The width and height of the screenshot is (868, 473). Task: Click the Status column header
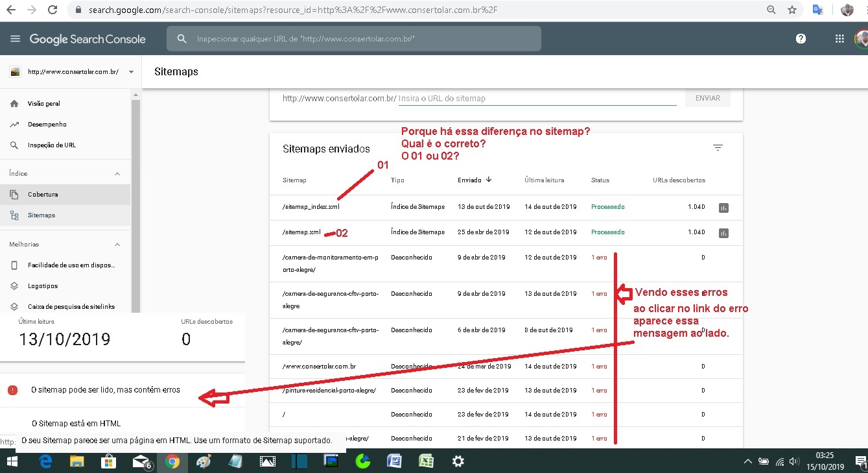[600, 180]
